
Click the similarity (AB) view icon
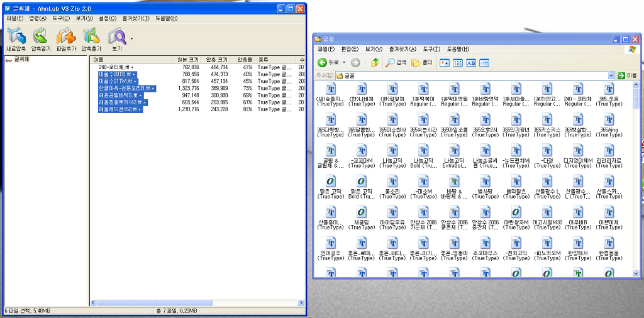click(x=471, y=62)
